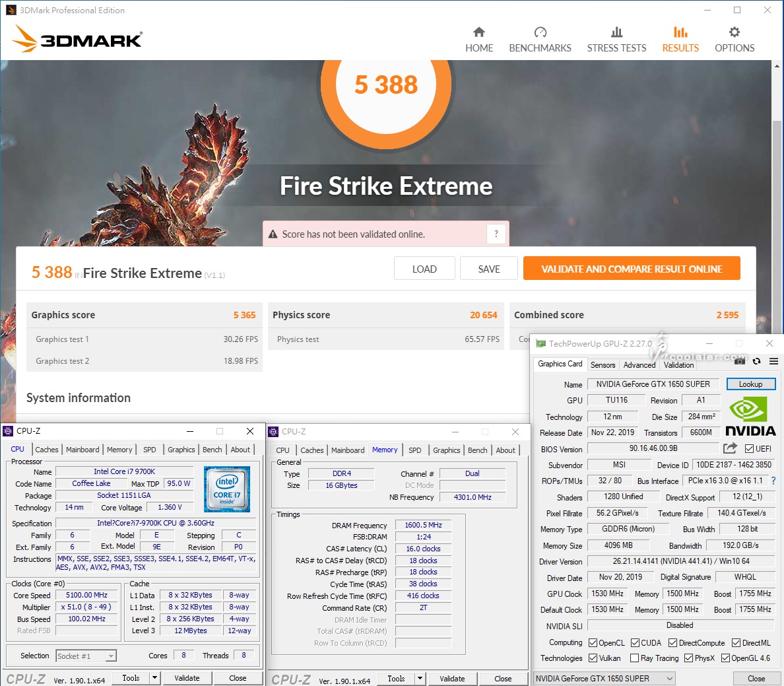Click the Graphics test 1 row
The image size is (784, 686).
point(145,339)
